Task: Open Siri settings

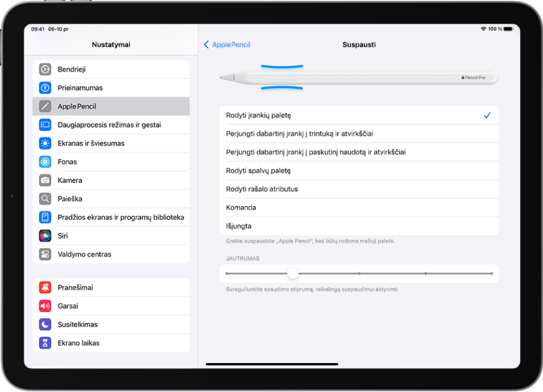Action: point(111,236)
